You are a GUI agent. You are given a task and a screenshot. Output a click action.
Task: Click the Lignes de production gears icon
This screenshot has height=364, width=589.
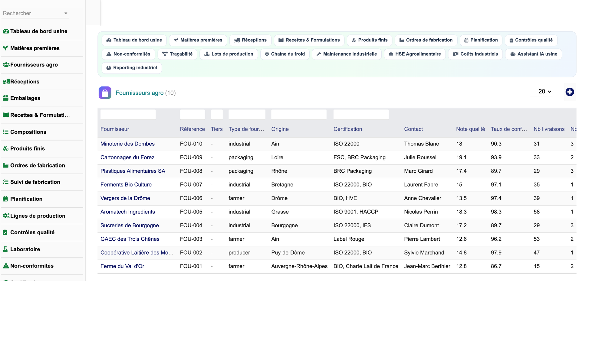click(x=6, y=216)
